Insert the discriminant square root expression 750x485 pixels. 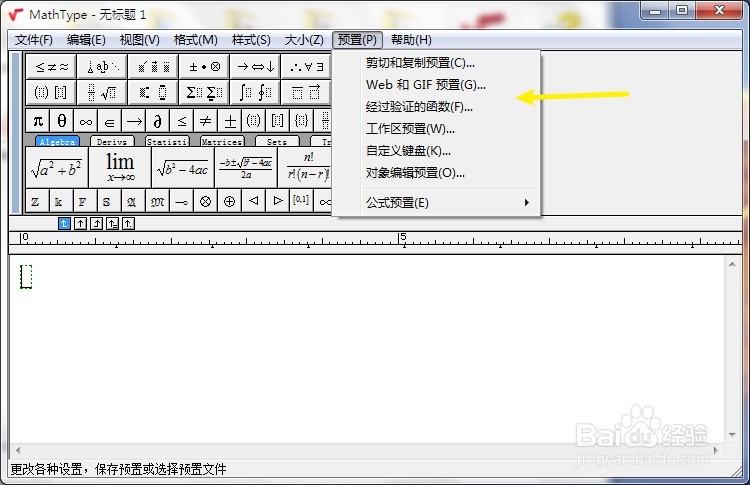[183, 167]
